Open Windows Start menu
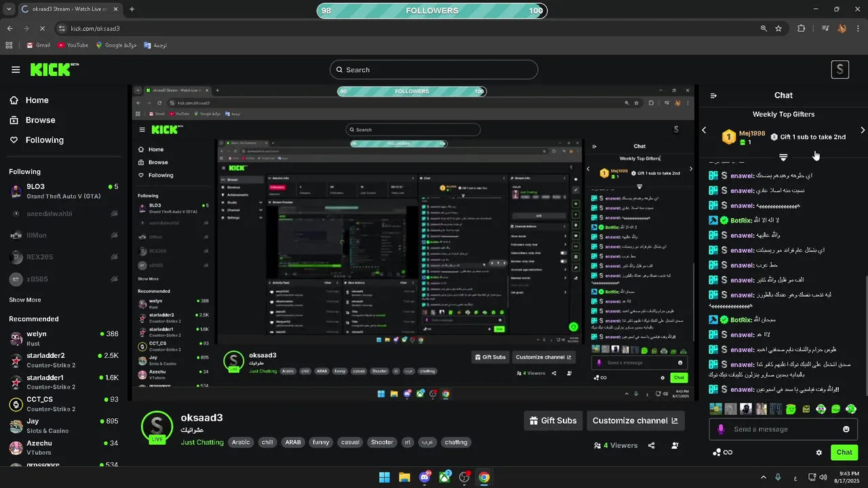The width and height of the screenshot is (868, 488). 384,477
